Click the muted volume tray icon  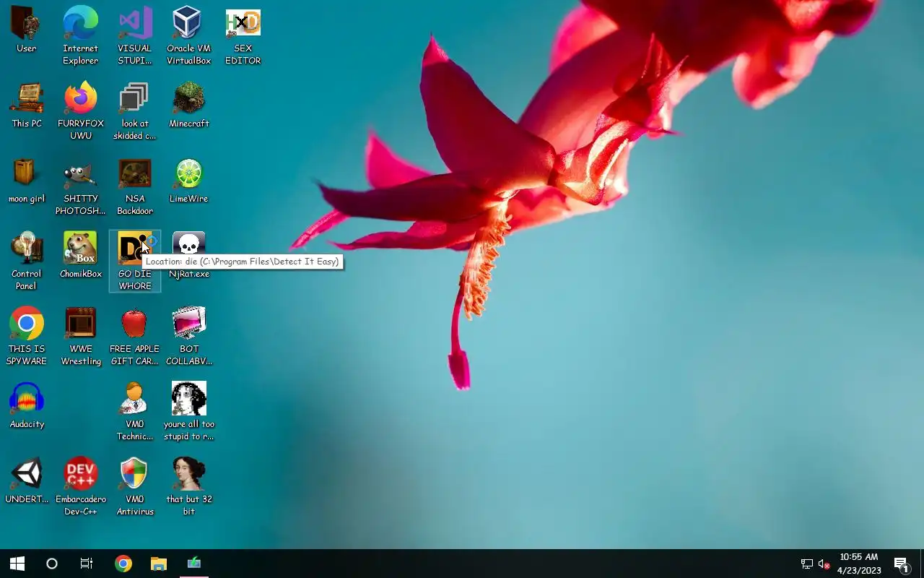click(824, 564)
